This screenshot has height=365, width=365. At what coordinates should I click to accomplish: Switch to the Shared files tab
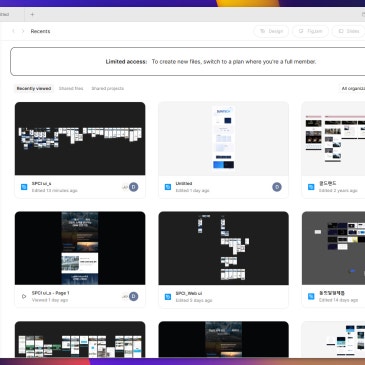point(71,88)
